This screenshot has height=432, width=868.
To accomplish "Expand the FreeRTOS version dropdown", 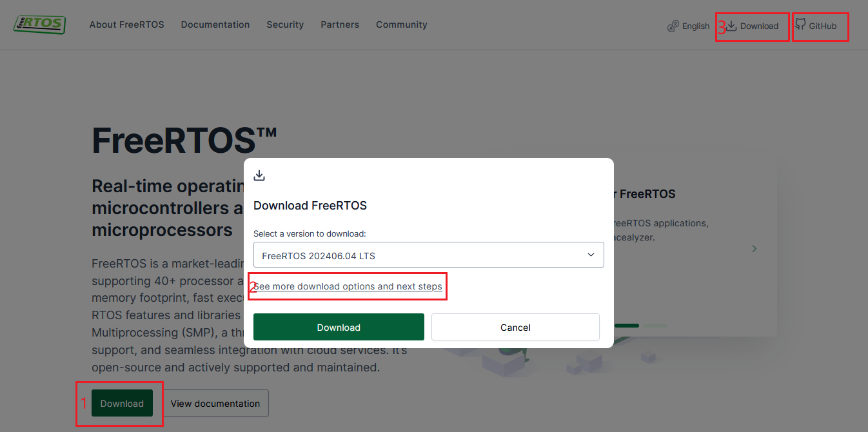I will (429, 255).
